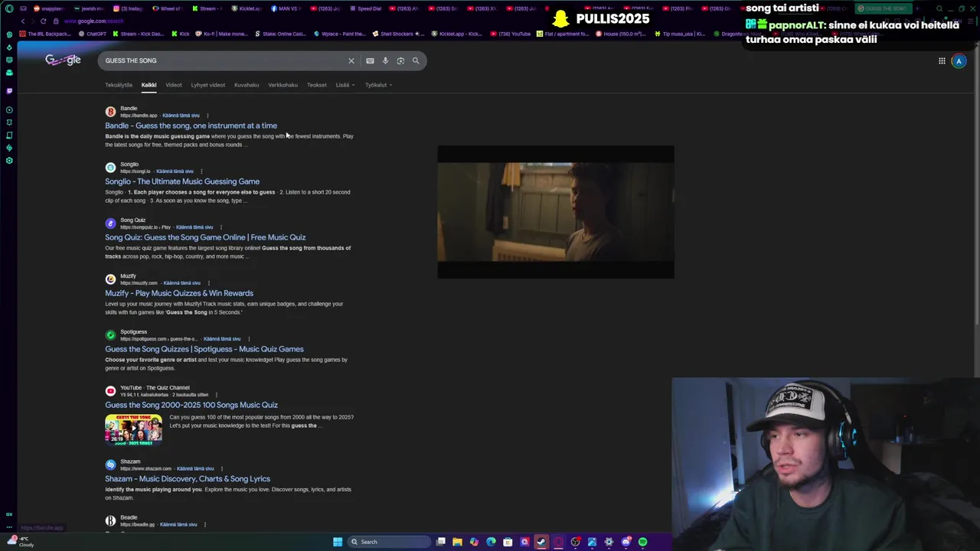Search by image with Google Lens
Image resolution: width=980 pixels, height=551 pixels.
(400, 60)
